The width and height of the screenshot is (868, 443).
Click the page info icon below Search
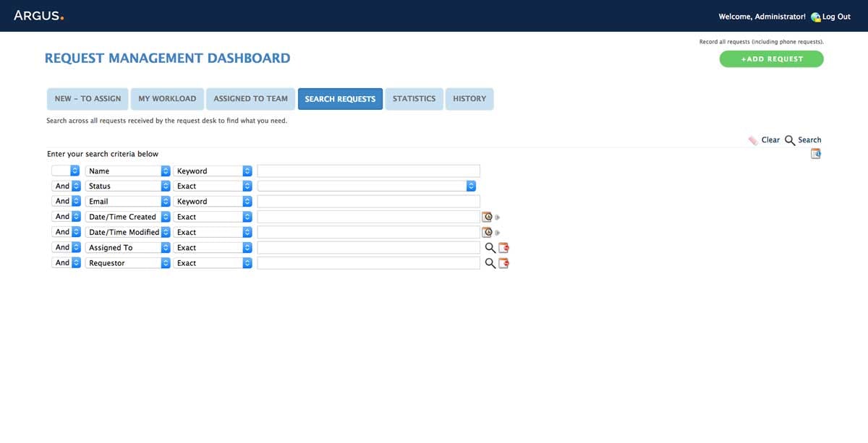point(816,153)
